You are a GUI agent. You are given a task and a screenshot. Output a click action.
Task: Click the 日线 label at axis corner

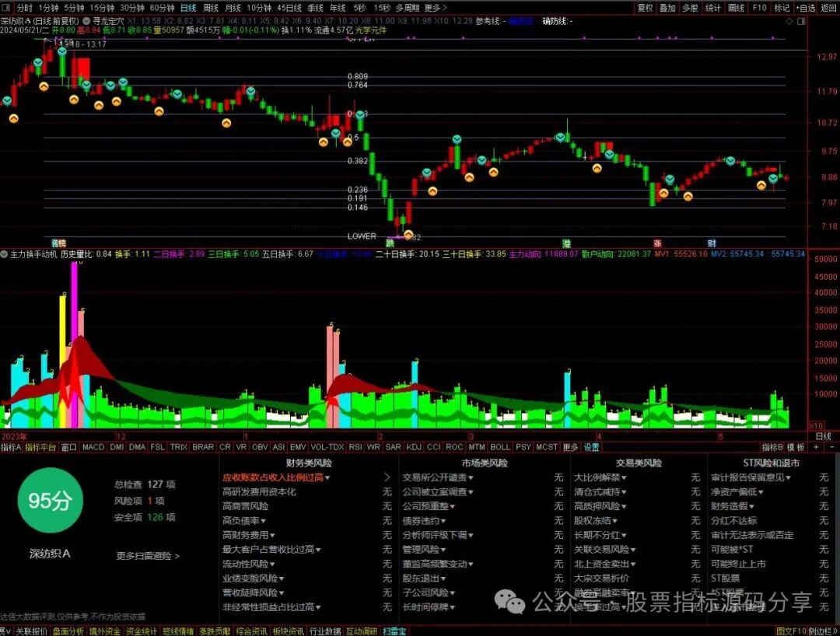(823, 435)
